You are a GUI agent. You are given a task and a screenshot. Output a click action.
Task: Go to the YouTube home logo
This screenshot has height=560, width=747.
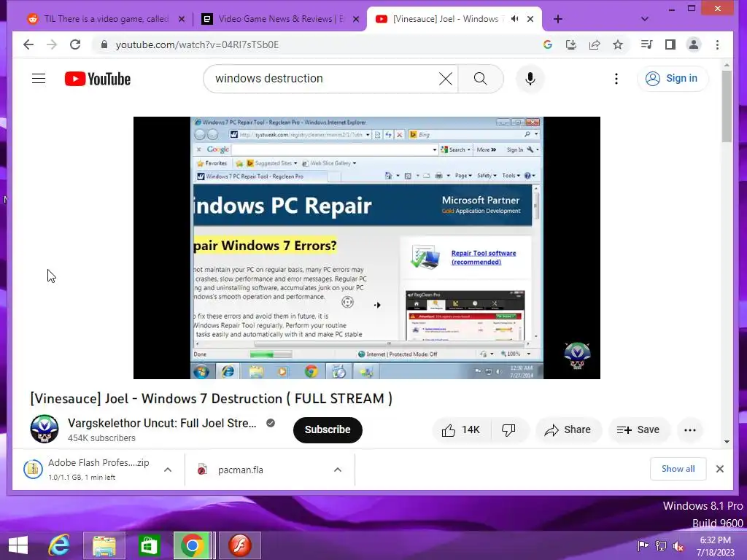(x=98, y=79)
